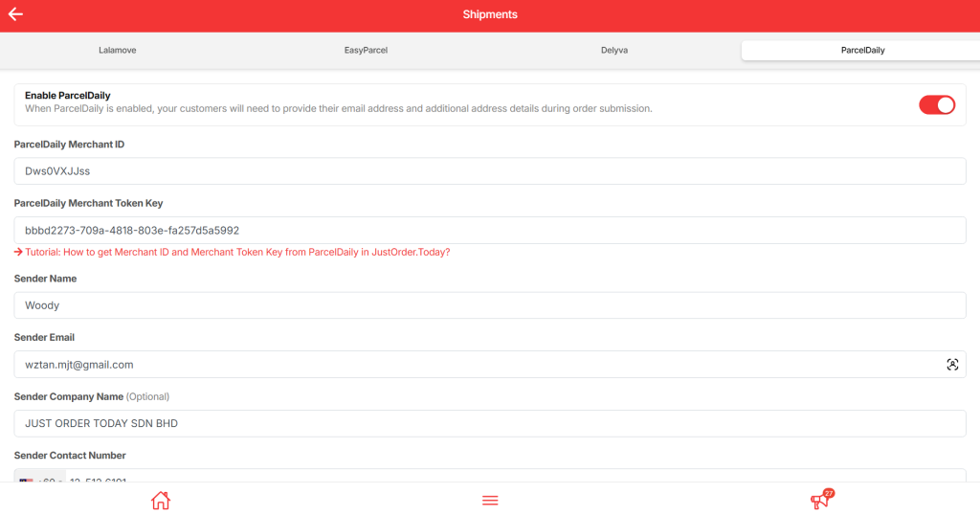Switch to the EasyParcel tab
This screenshot has height=516, width=980.
pyautogui.click(x=366, y=50)
